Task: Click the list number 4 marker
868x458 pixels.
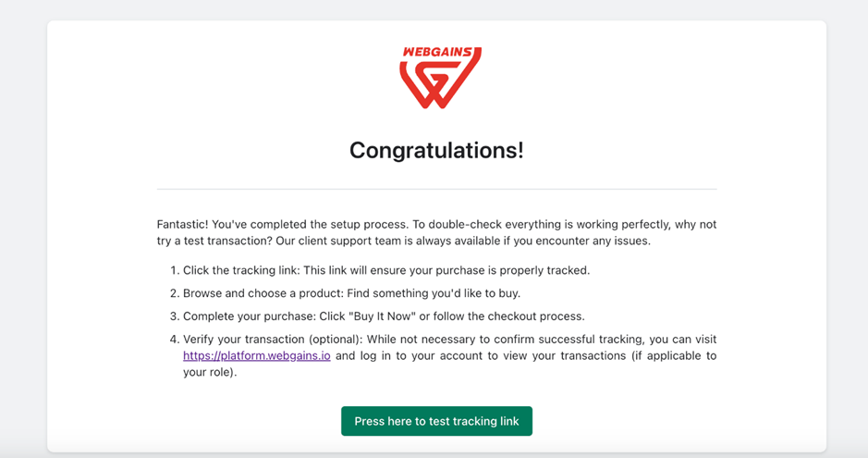Action: [x=174, y=340]
